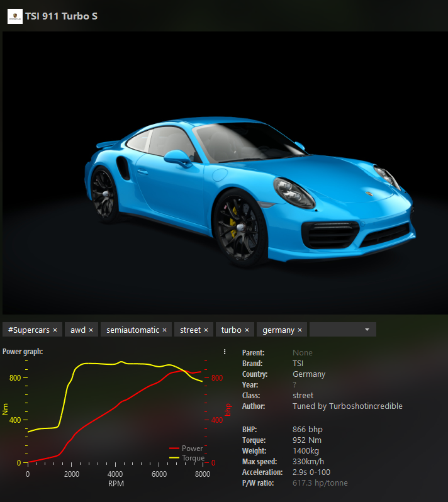Screen dimensions: 448x502
Task: Select the awd tag label
Action: click(78, 330)
